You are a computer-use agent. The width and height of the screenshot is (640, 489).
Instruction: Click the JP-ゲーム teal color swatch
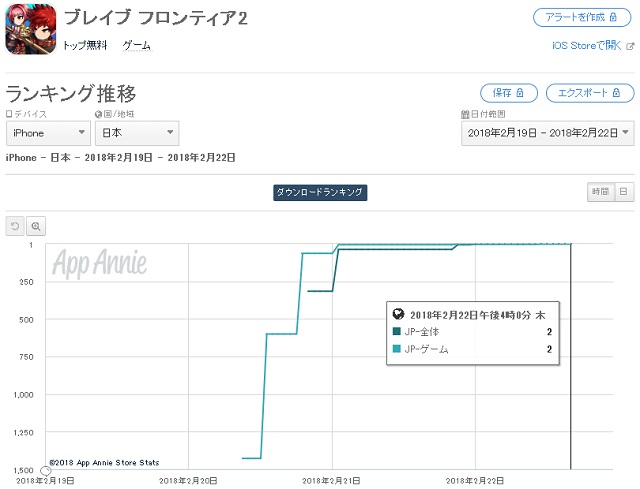point(396,349)
